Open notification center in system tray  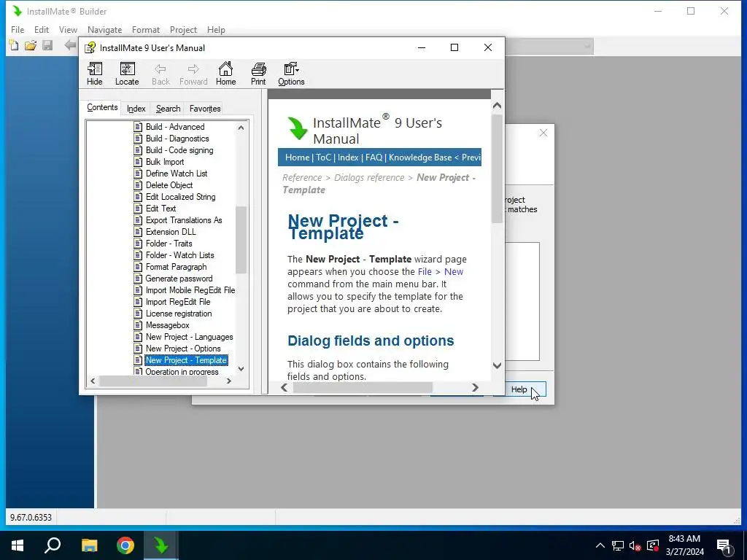coord(724,546)
